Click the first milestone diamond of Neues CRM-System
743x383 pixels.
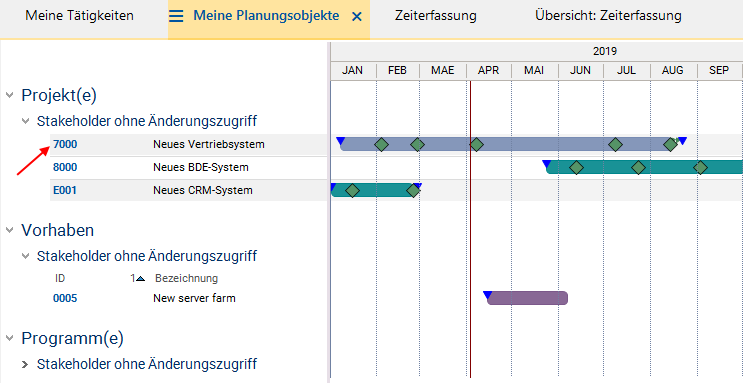coord(352,191)
